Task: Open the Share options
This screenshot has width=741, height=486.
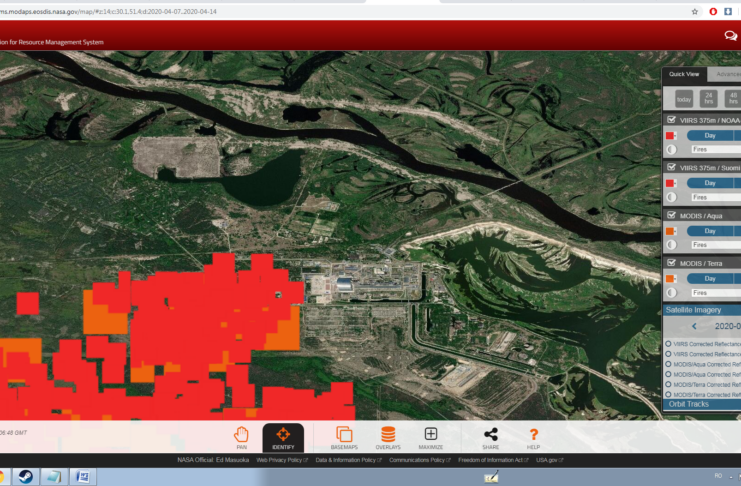Action: (x=491, y=437)
